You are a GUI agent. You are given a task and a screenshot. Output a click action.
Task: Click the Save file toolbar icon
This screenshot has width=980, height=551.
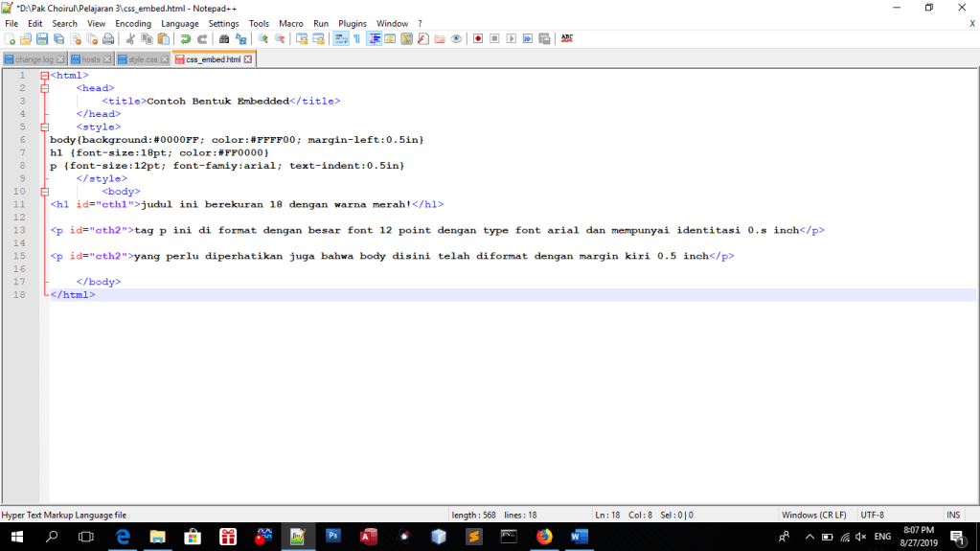click(42, 39)
